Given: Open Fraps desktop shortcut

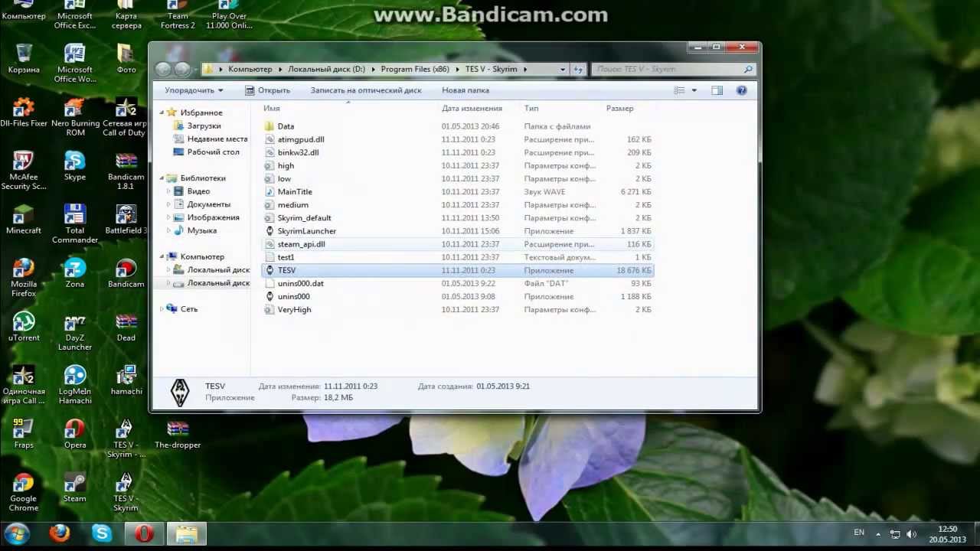Looking at the screenshot, I should click(24, 434).
